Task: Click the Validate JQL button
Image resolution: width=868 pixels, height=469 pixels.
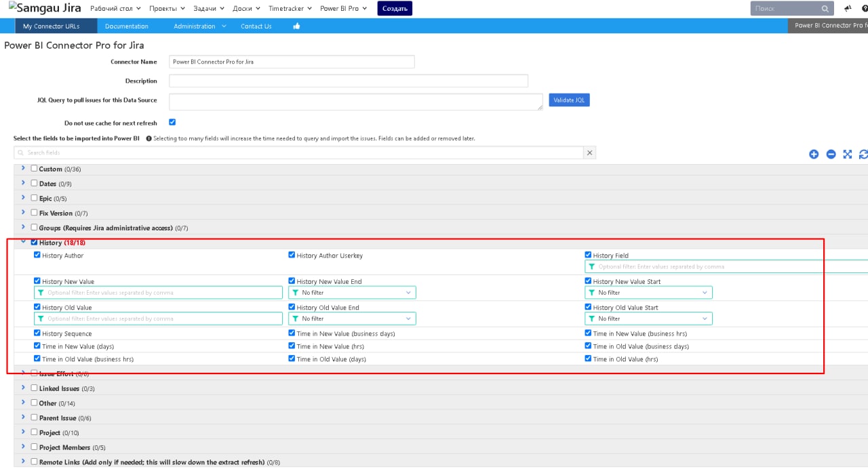Action: [x=569, y=100]
